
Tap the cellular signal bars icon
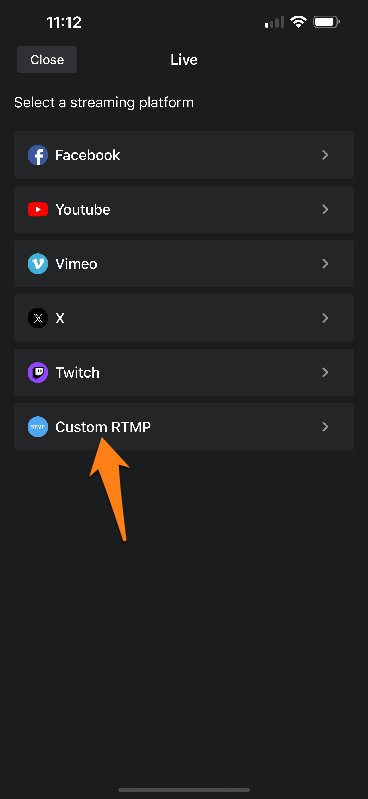274,22
